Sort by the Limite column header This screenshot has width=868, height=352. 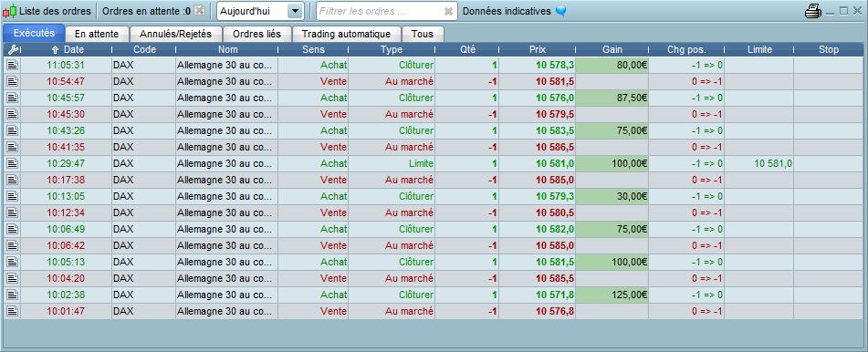coord(759,49)
